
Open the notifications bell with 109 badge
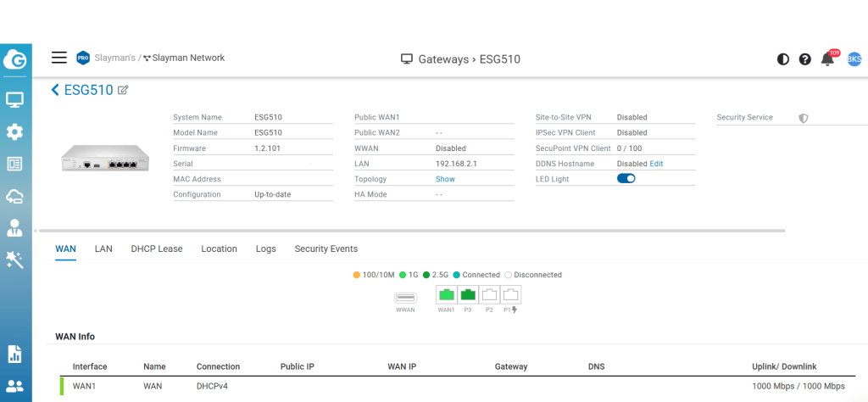click(829, 59)
